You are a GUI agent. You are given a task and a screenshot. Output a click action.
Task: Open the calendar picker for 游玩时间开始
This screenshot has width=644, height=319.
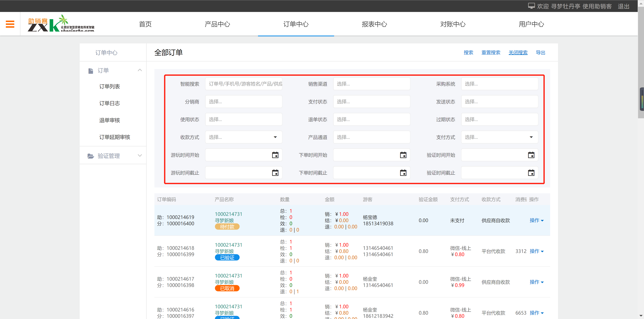point(275,155)
